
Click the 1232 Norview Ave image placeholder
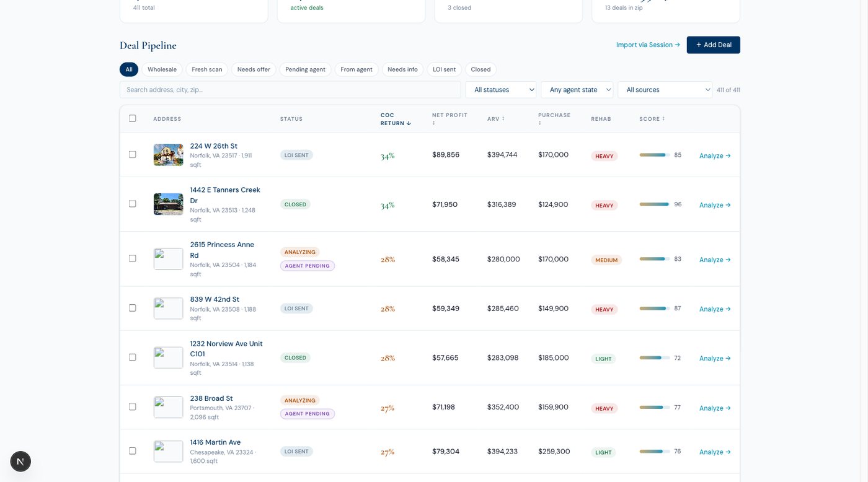pos(169,357)
